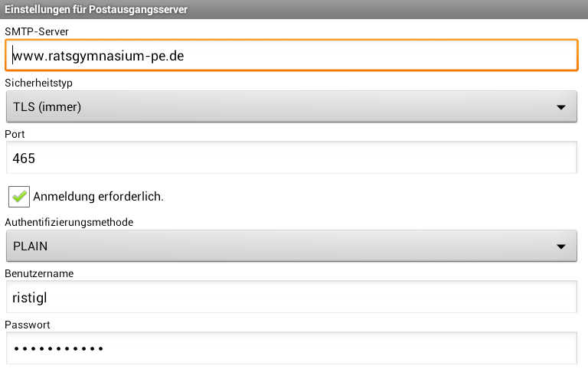This screenshot has height=369, width=588.
Task: Click the Passwort label
Action: tap(28, 325)
